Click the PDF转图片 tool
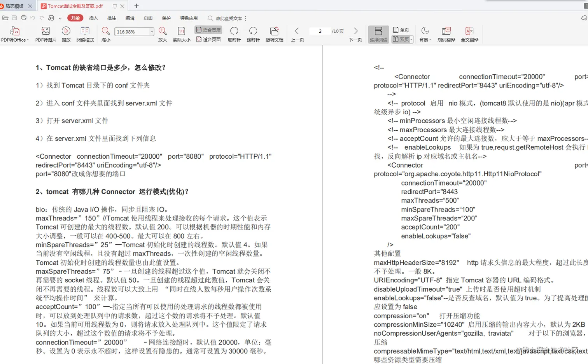Image resolution: width=588 pixels, height=364 pixels. click(x=46, y=34)
